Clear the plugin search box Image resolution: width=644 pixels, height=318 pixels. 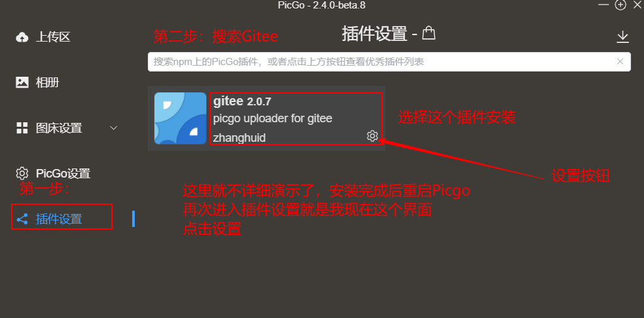(x=620, y=62)
